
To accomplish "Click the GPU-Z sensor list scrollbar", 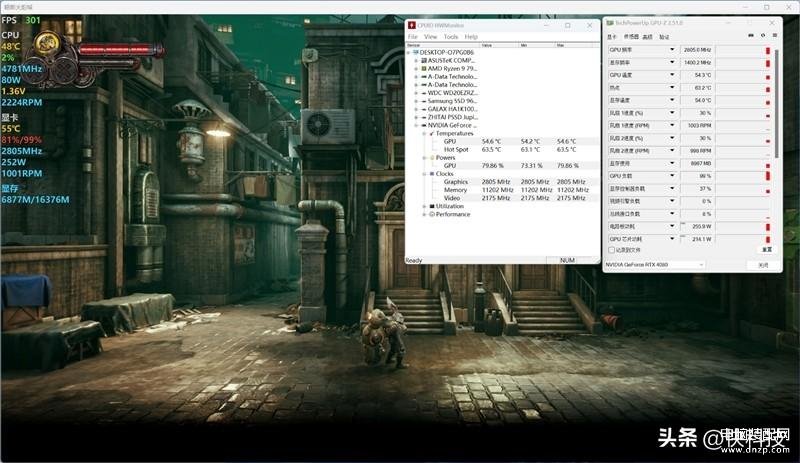I will (x=777, y=104).
